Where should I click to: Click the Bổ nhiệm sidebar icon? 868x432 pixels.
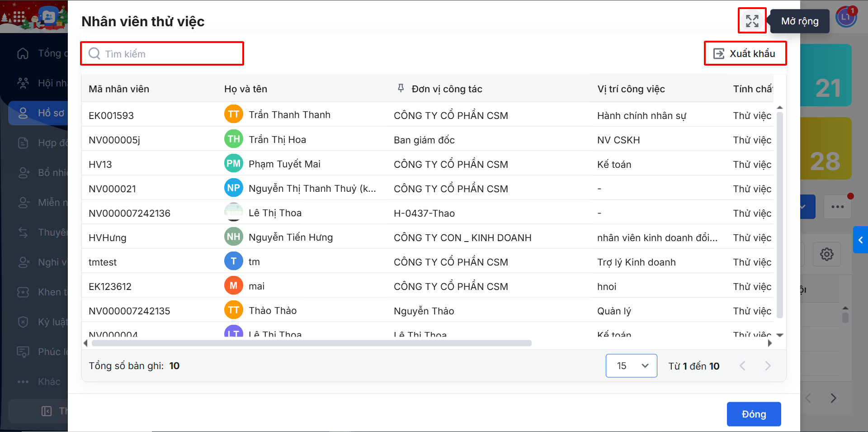click(x=23, y=173)
